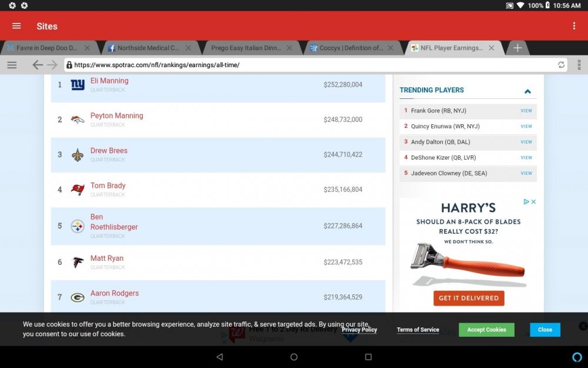The height and width of the screenshot is (368, 588).
Task: Accept cookies on the consent banner
Action: (486, 330)
